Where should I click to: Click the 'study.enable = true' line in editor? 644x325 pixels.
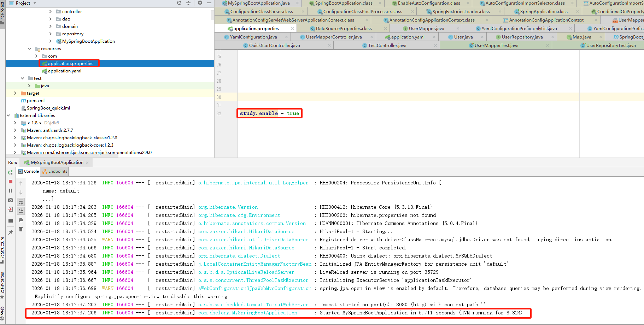click(269, 113)
